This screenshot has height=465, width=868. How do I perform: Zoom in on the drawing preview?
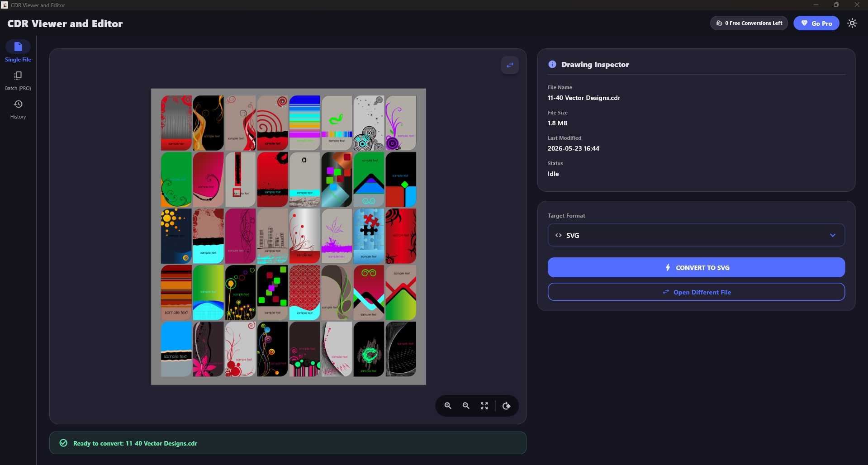tap(448, 406)
